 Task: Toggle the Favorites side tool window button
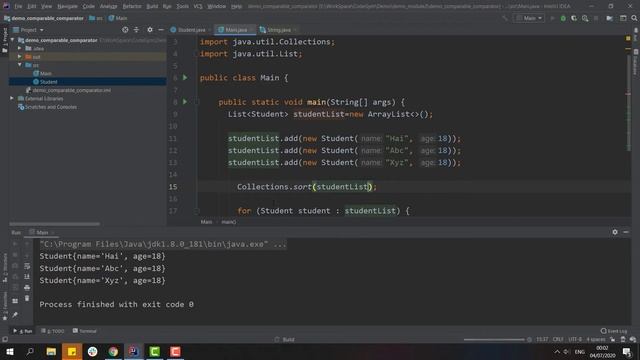click(x=5, y=306)
